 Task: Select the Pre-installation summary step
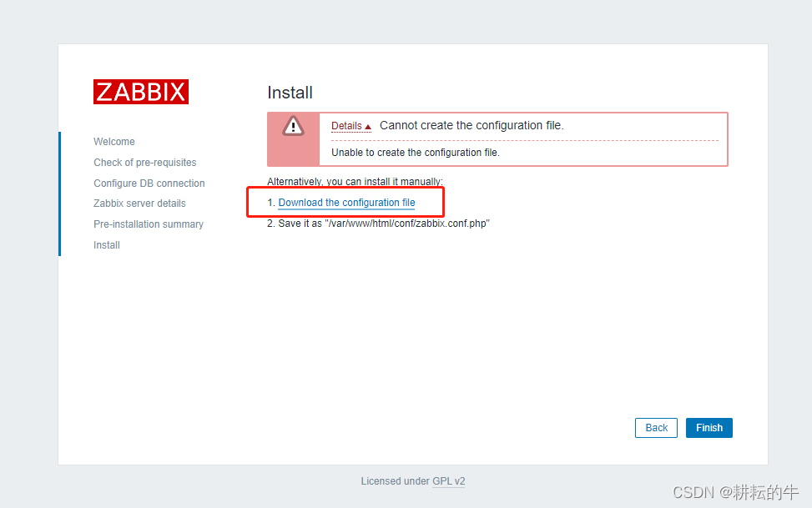click(x=148, y=224)
